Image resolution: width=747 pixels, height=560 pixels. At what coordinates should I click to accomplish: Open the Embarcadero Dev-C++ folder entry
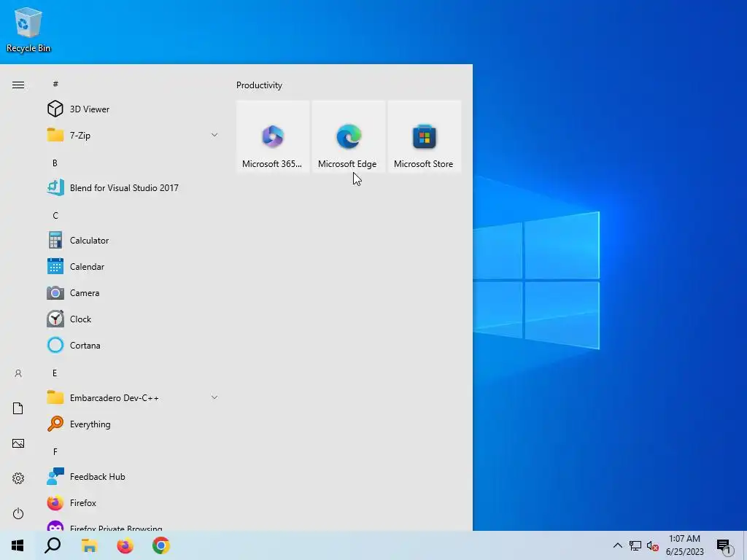(132, 397)
